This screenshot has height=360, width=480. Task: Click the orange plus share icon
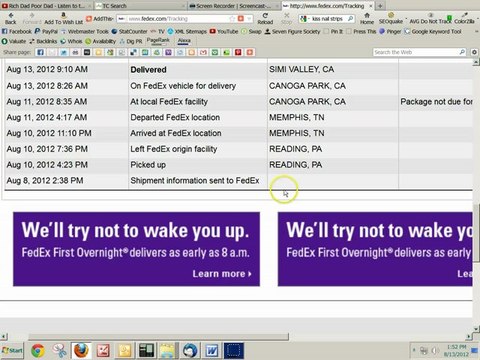point(250,52)
